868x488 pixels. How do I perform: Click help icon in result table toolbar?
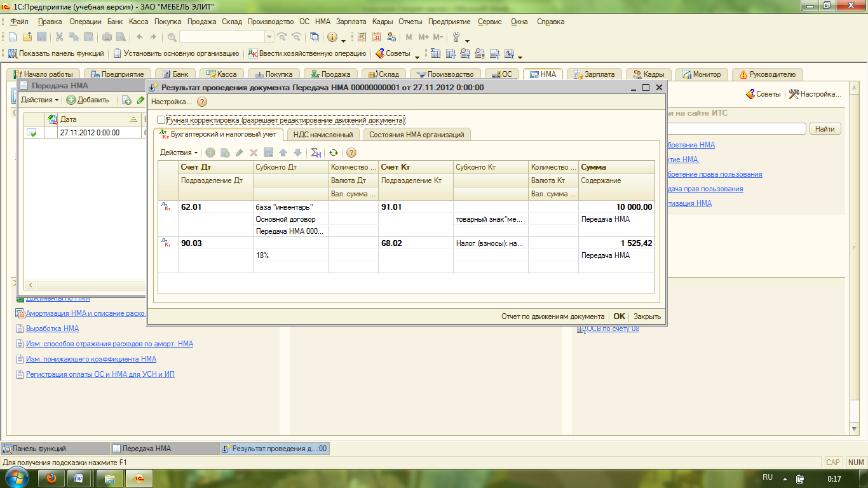351,152
